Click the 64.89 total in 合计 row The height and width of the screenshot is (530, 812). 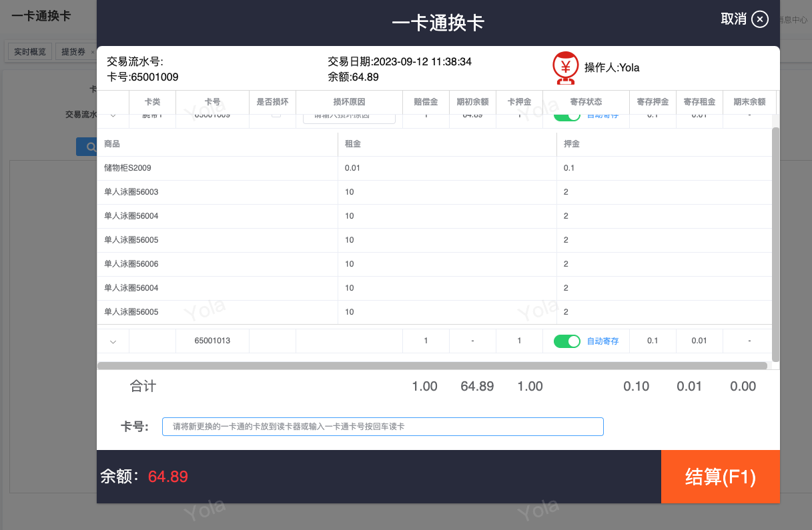coord(477,386)
